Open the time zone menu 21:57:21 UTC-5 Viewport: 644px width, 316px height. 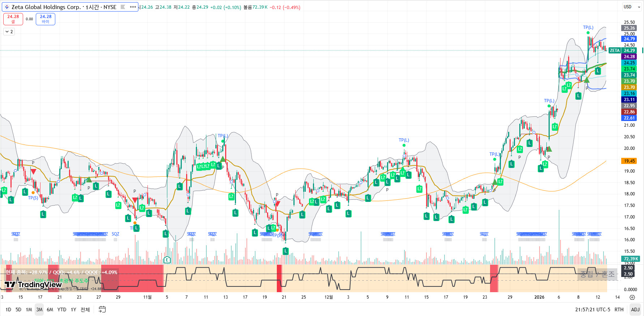pyautogui.click(x=593, y=309)
